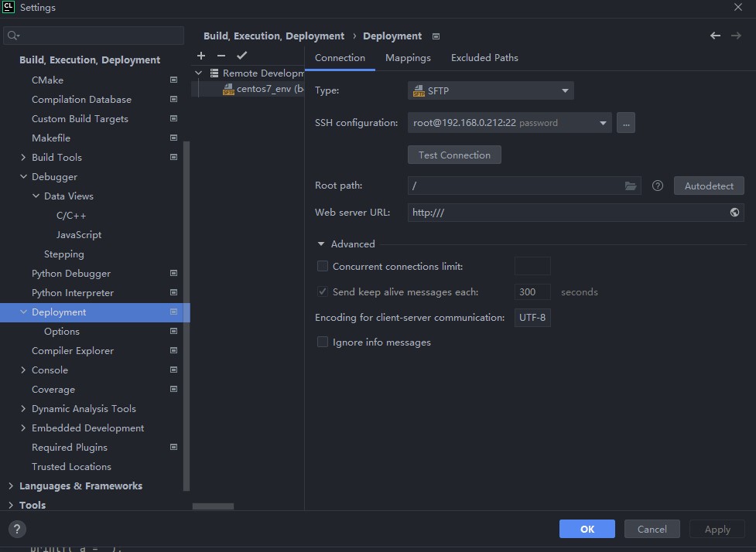Expand Dynamic Analysis Tools node
Viewport: 756px width, 552px height.
(23, 408)
